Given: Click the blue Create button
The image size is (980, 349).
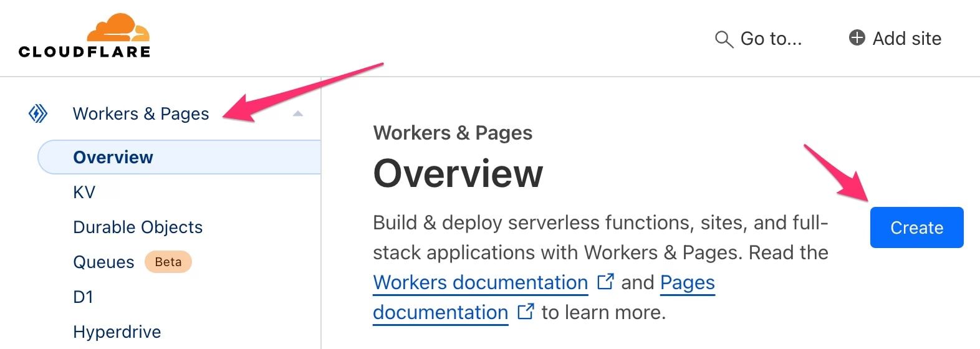Looking at the screenshot, I should (x=916, y=227).
